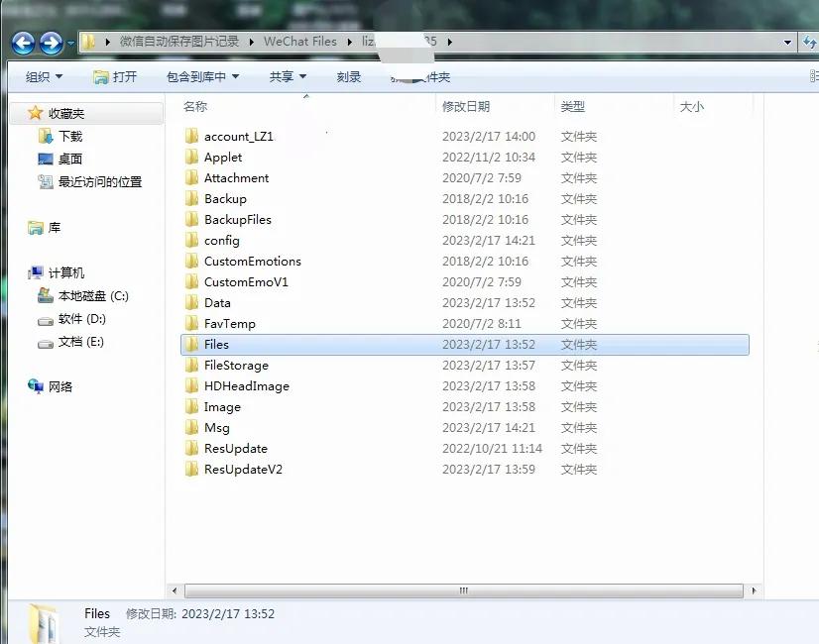Select CustomEmotions folder icon
The height and width of the screenshot is (644, 819).
coord(191,261)
